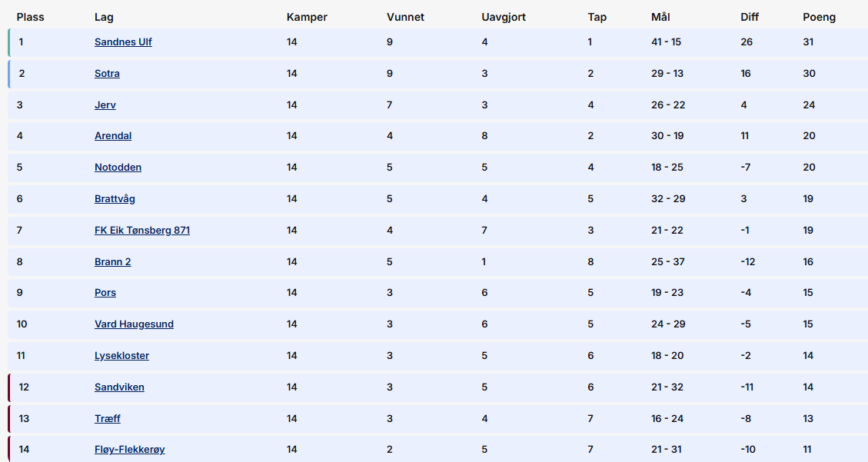The image size is (868, 462).
Task: Open the Sandviken team page
Action: [119, 387]
